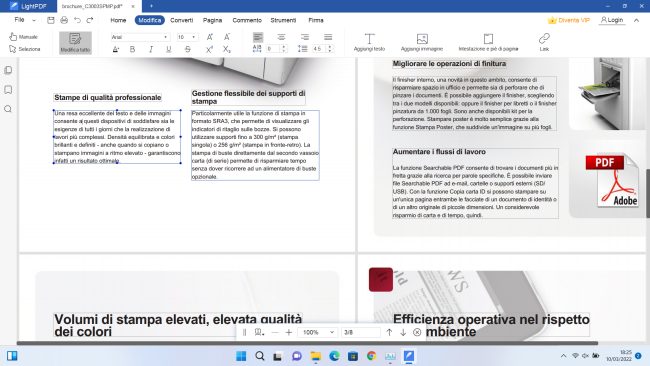
Task: Switch to the Home tab
Action: point(118,20)
